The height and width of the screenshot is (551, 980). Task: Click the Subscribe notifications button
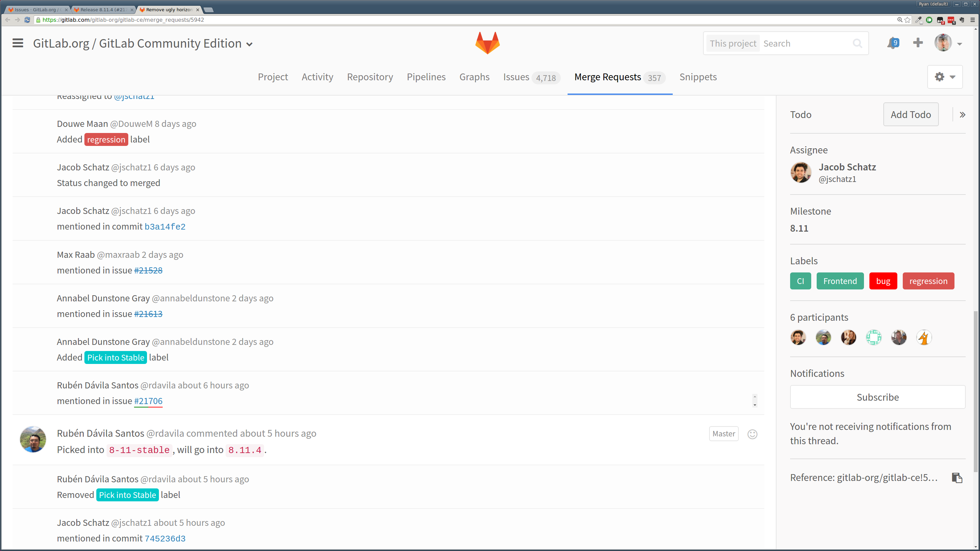[878, 397]
